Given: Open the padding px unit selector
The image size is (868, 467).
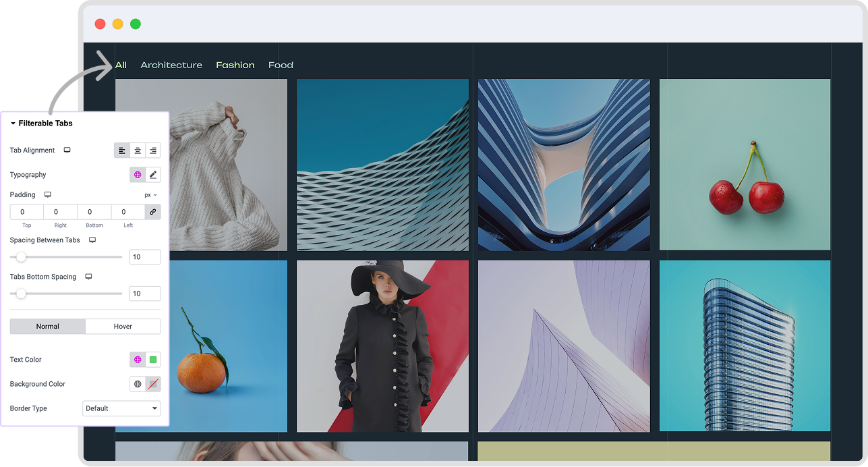Looking at the screenshot, I should (x=150, y=195).
